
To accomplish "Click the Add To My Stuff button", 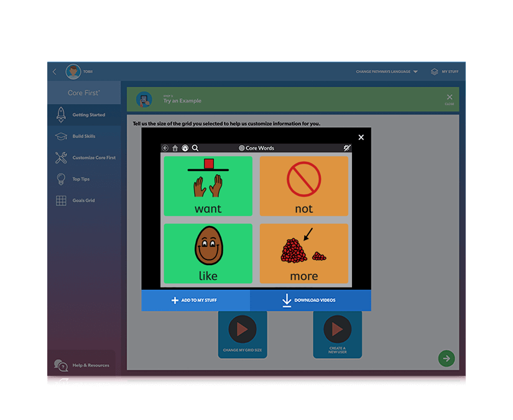I will (196, 299).
